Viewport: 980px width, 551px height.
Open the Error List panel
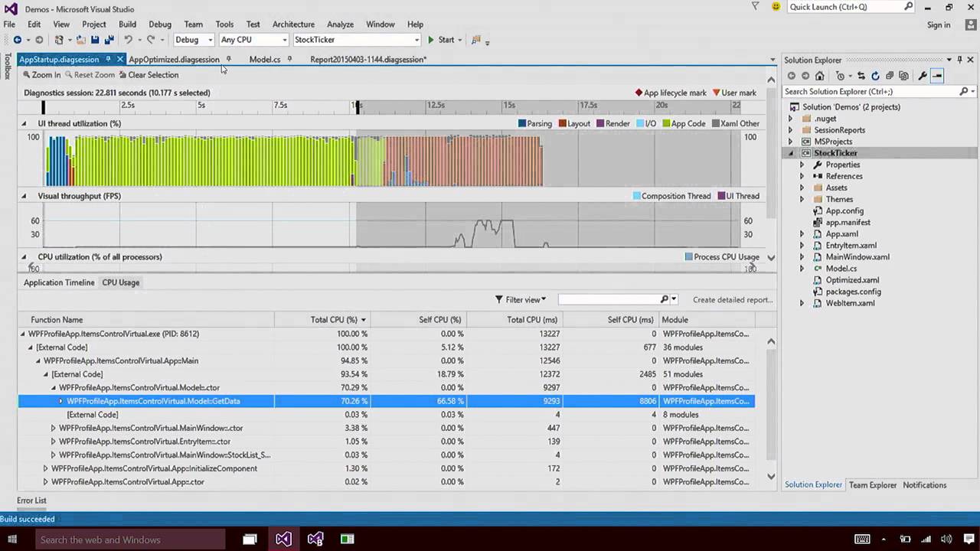coord(31,500)
